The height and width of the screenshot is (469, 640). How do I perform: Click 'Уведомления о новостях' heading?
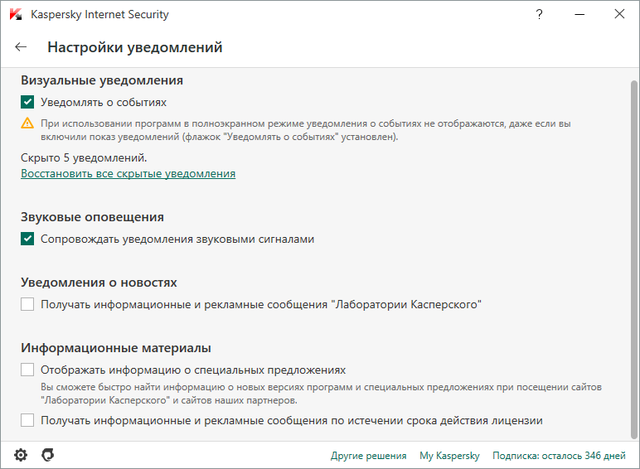pos(99,282)
